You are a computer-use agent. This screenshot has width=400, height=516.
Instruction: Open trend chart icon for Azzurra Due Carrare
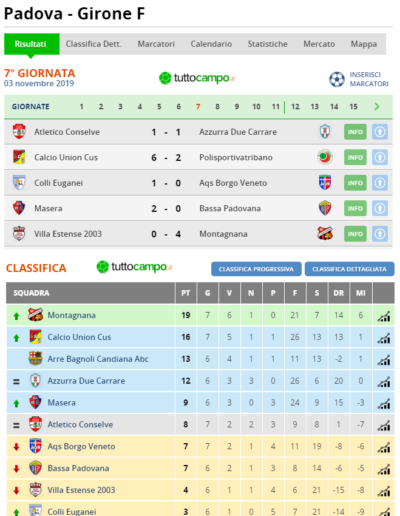(x=384, y=381)
